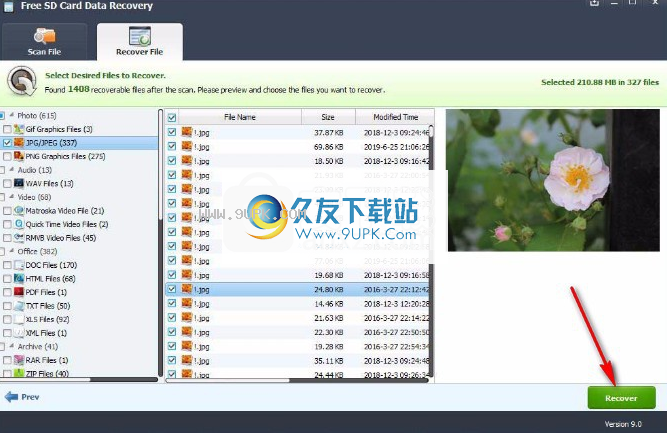The height and width of the screenshot is (434, 670).
Task: Click the Quick Time Video Files icon
Action: click(x=19, y=224)
